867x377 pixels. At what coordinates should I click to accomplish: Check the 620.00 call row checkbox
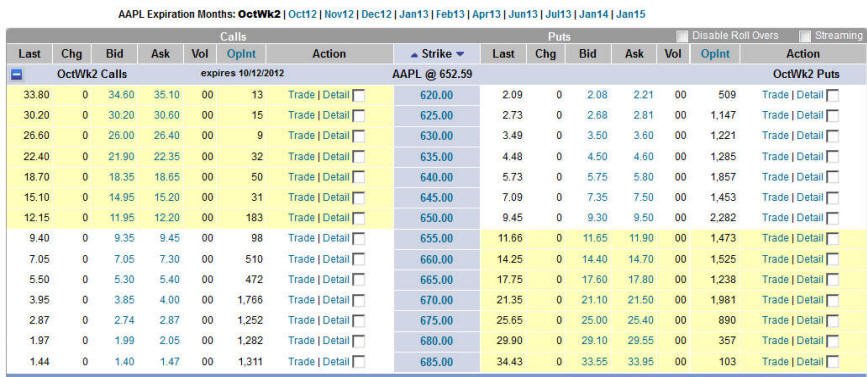point(358,96)
